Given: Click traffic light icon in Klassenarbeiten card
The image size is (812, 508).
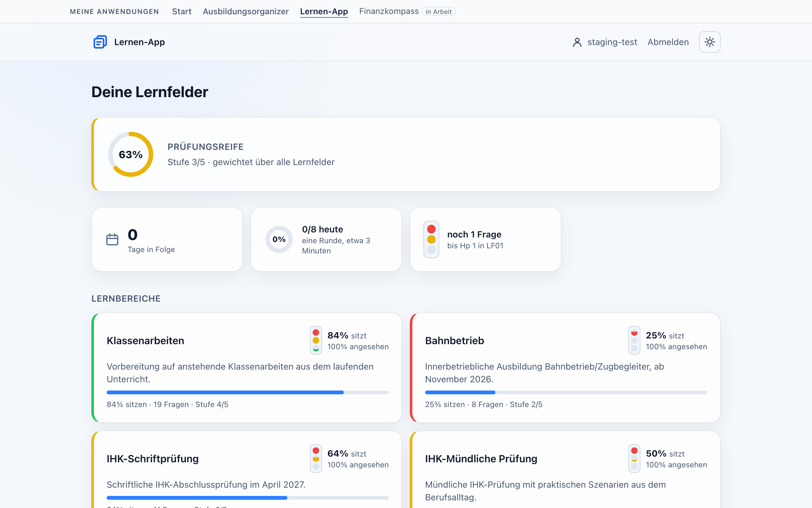Looking at the screenshot, I should point(316,340).
